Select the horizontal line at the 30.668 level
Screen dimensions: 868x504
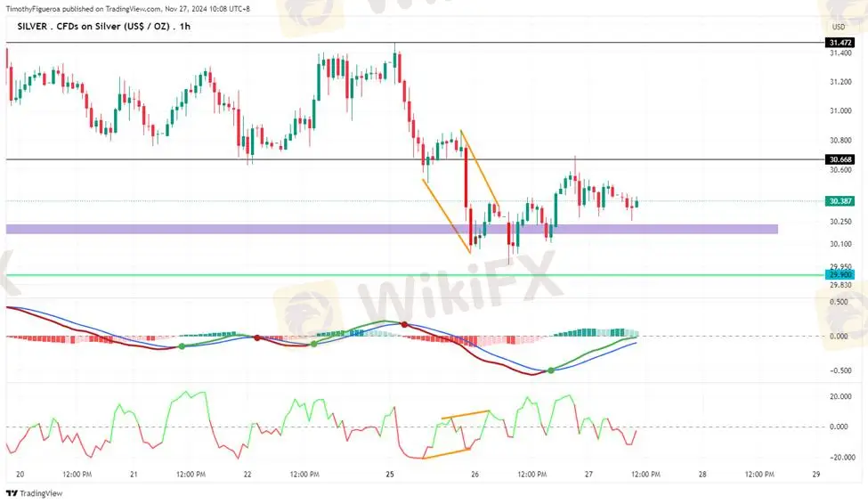click(x=415, y=159)
